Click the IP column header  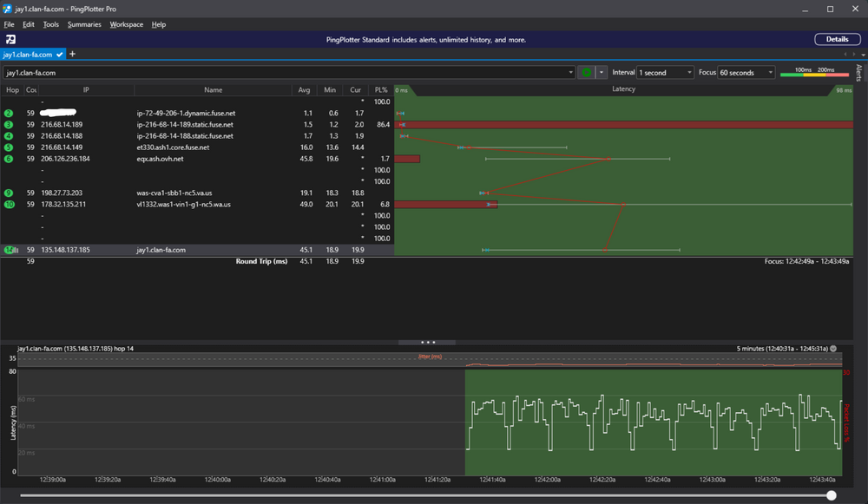[86, 89]
